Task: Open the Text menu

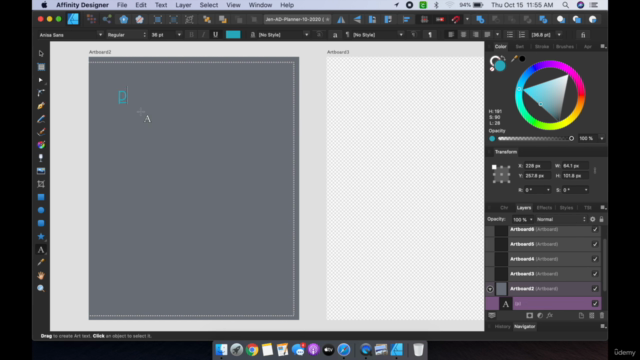Action: click(x=161, y=5)
